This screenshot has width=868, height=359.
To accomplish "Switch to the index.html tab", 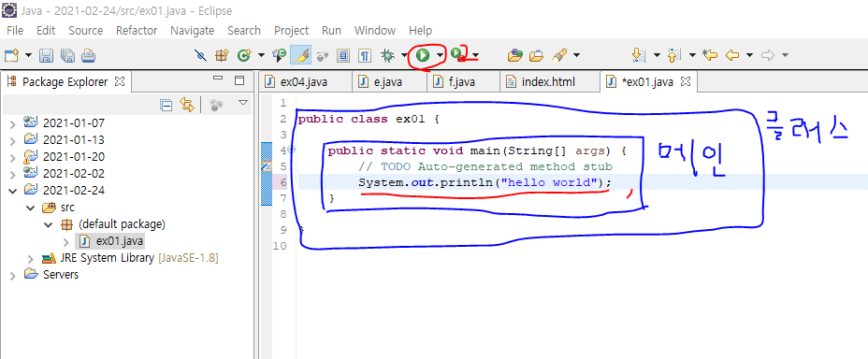I will coord(549,82).
